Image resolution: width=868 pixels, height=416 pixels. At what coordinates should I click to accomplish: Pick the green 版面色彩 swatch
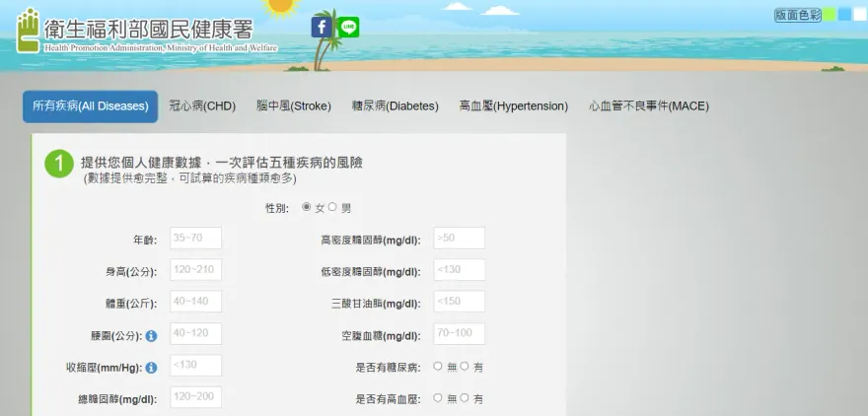830,15
